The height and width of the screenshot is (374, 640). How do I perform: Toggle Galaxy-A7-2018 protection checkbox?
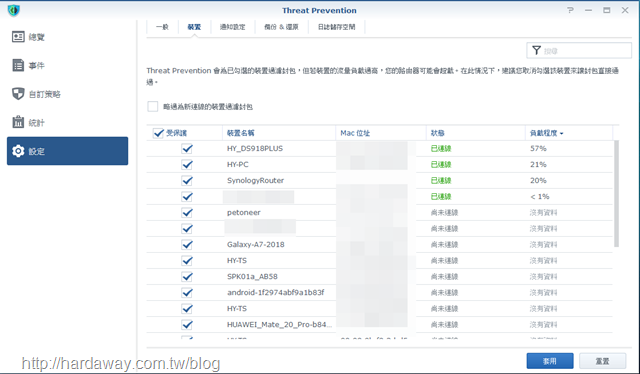187,245
